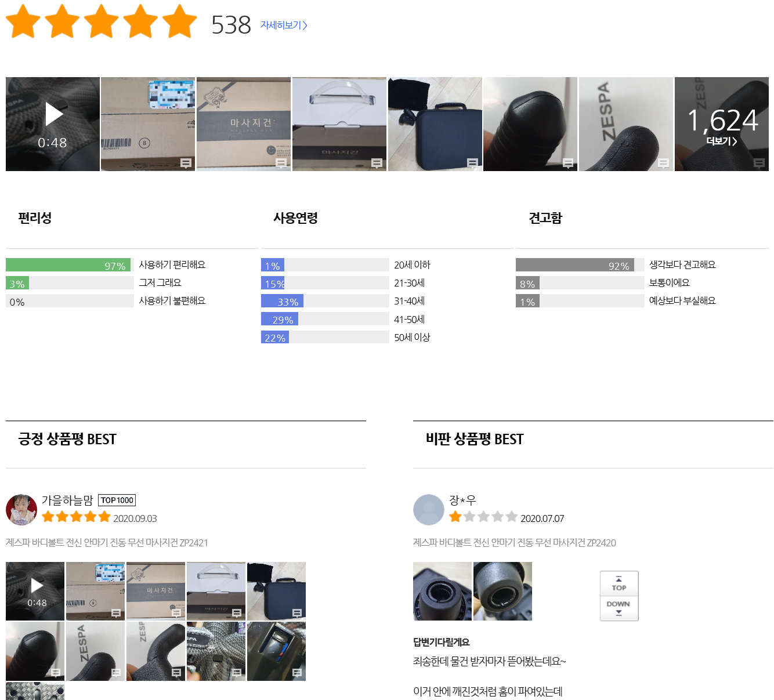Open the shipping box barcode photo in top gallery
This screenshot has height=700, width=774.
click(x=148, y=124)
